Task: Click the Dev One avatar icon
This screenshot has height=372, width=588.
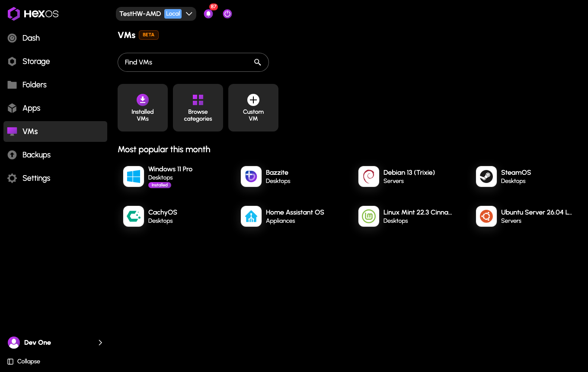Action: (14, 343)
